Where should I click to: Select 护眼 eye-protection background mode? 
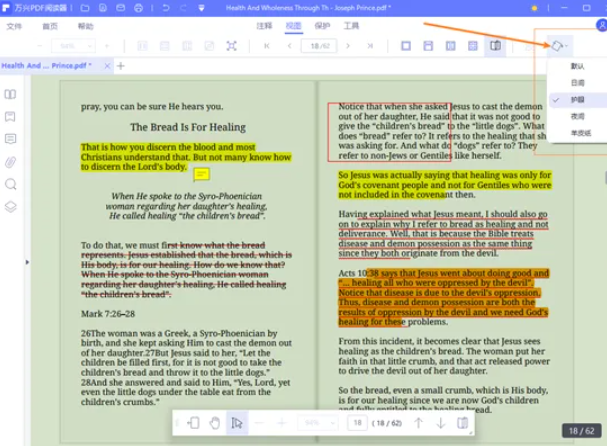click(x=577, y=99)
